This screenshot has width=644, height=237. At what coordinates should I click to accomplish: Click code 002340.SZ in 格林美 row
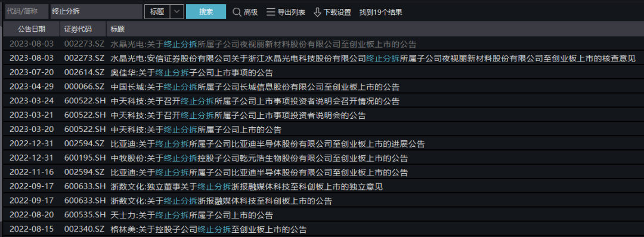pos(85,230)
